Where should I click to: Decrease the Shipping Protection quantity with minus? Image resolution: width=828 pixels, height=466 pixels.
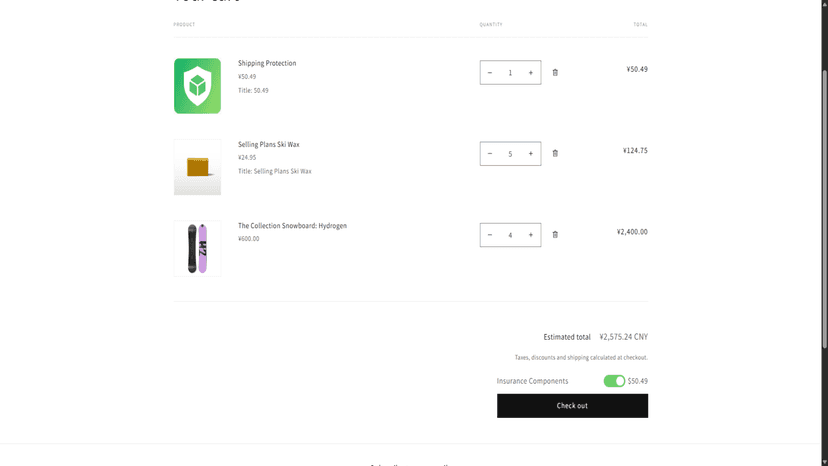[x=490, y=72]
